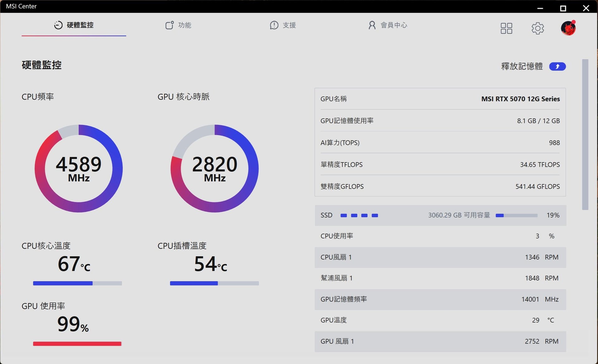The height and width of the screenshot is (364, 598).
Task: Click the SSD drive indicator dashes
Action: click(x=359, y=215)
